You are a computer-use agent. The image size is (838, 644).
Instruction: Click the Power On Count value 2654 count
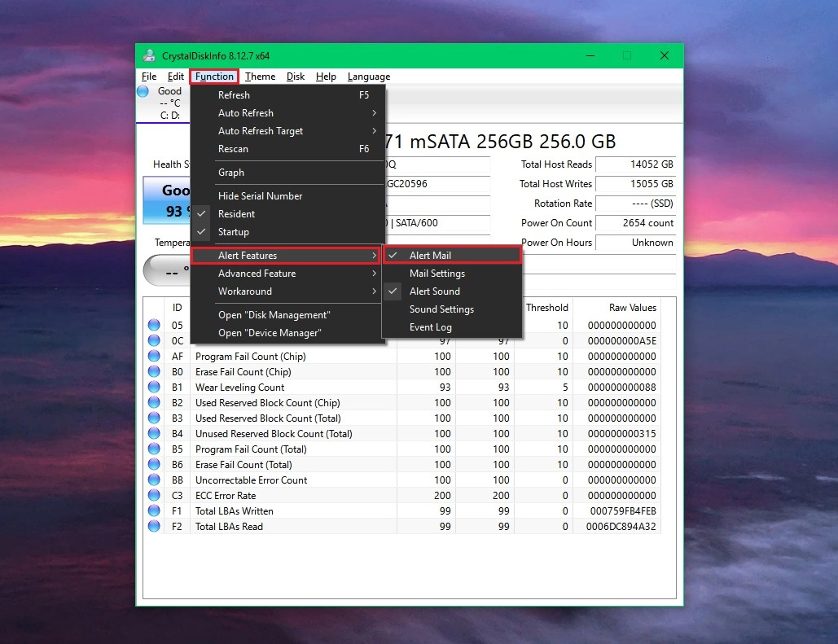click(635, 223)
